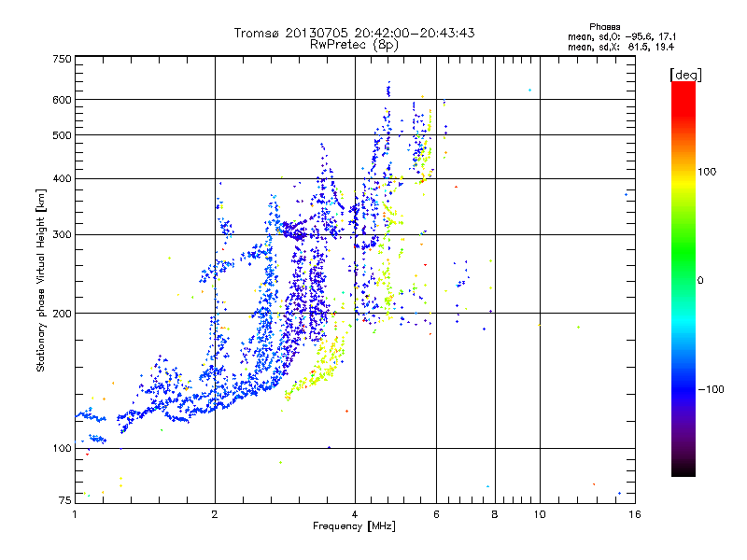Click the 'mean, sd,X: 81.5, 19.4' line
The image size is (747, 560).
(x=621, y=47)
